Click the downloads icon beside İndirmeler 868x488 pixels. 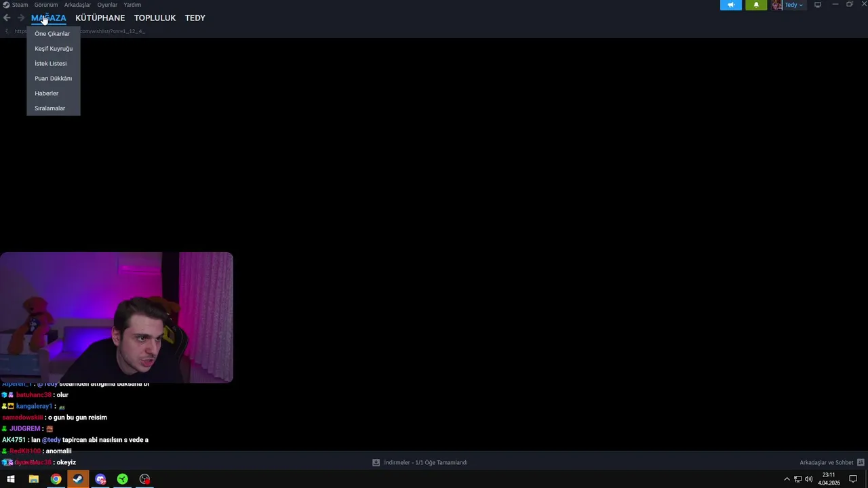(x=376, y=462)
